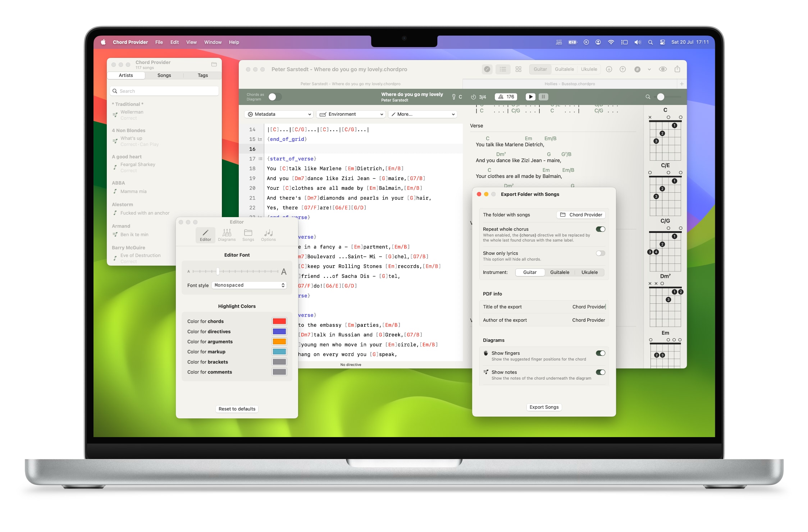The image size is (808, 532).
Task: Open the Diagrams pane in the settings window
Action: 227,235
